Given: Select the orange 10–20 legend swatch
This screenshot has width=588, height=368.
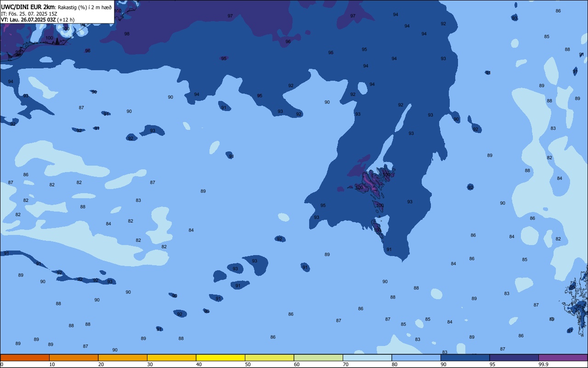Looking at the screenshot, I should pos(73,357).
